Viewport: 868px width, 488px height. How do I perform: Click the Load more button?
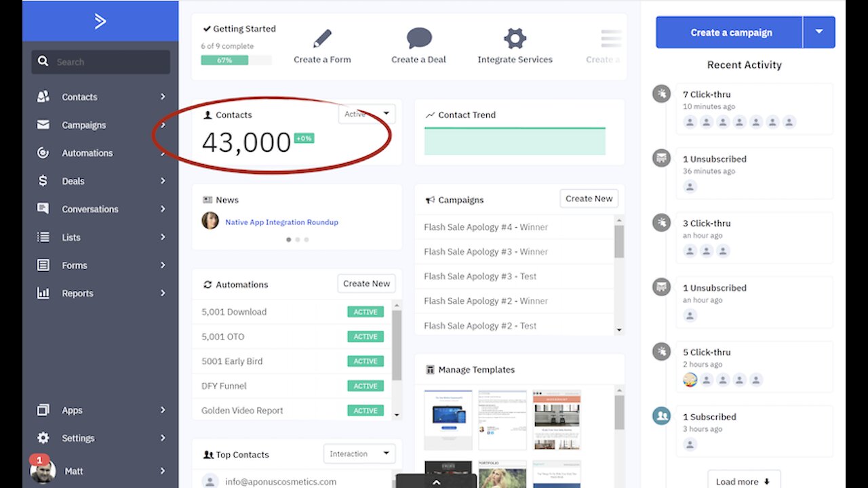tap(744, 480)
